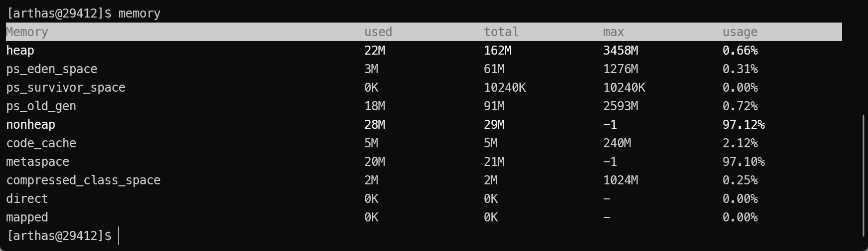Click the 'metaspace' row label

(38, 162)
